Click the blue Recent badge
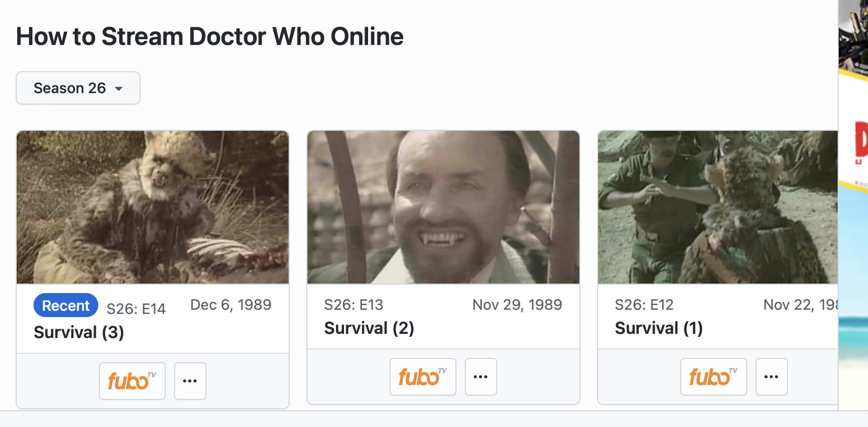868x427 pixels. (x=66, y=306)
